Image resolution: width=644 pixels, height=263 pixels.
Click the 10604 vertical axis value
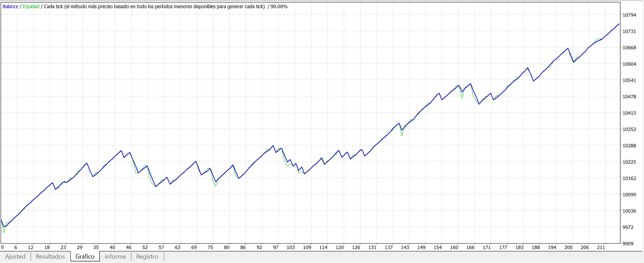[630, 64]
